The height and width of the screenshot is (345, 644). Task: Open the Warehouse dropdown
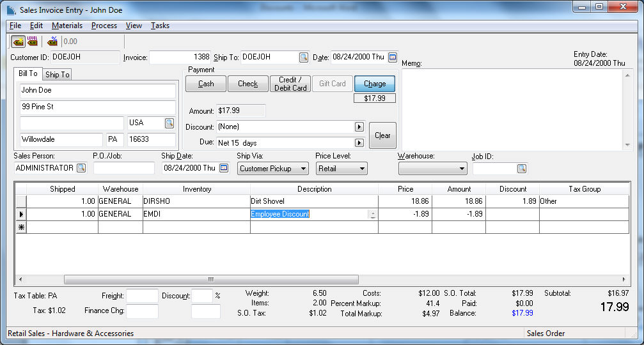tap(432, 169)
